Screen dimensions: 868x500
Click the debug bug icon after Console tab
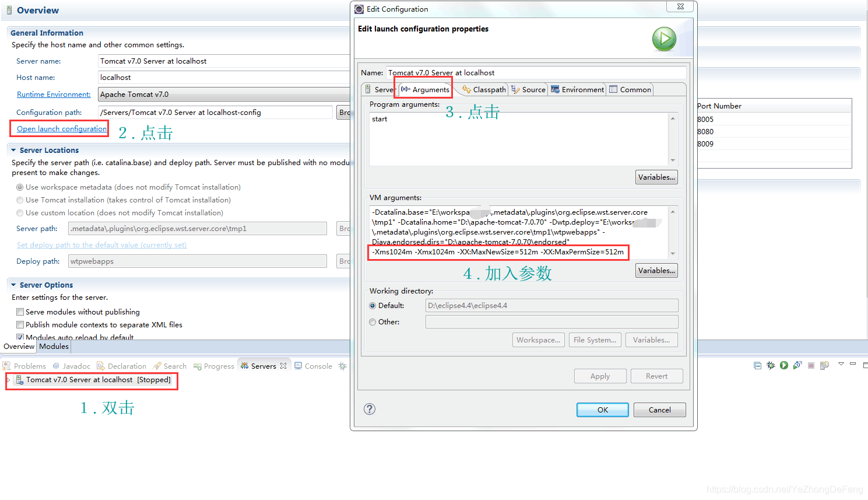(342, 366)
